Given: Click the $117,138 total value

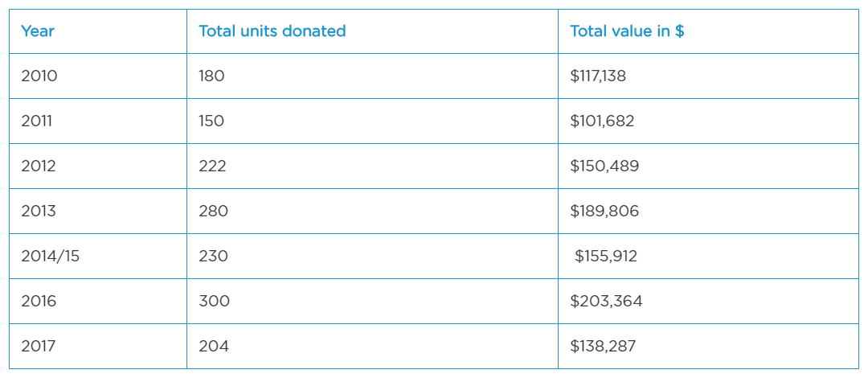Looking at the screenshot, I should pyautogui.click(x=597, y=76).
